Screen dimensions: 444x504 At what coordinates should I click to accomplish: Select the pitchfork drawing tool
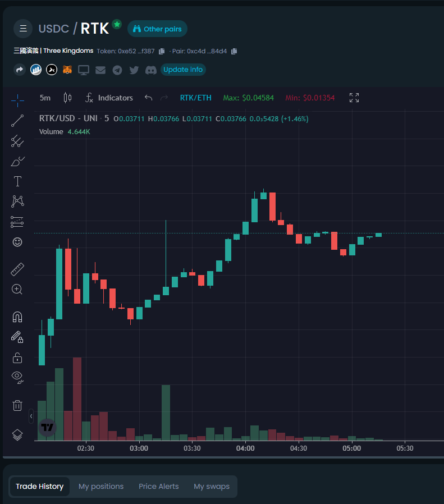pyautogui.click(x=17, y=141)
